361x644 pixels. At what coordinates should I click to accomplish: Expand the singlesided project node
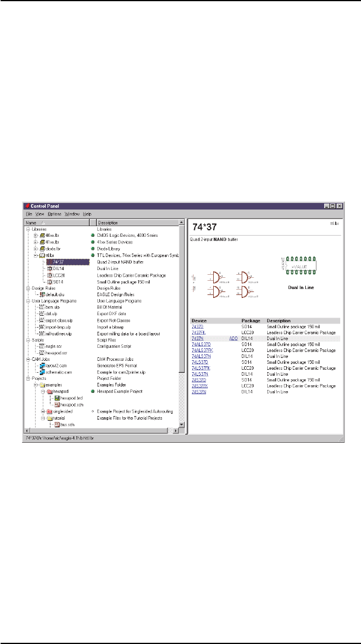pos(43,411)
